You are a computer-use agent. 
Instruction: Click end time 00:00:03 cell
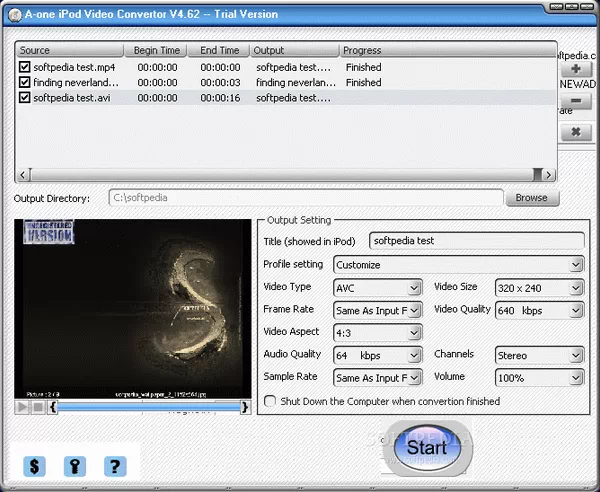pos(220,83)
